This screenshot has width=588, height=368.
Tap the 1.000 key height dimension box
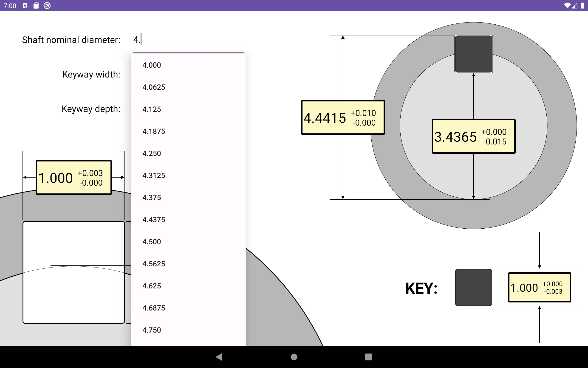point(540,287)
